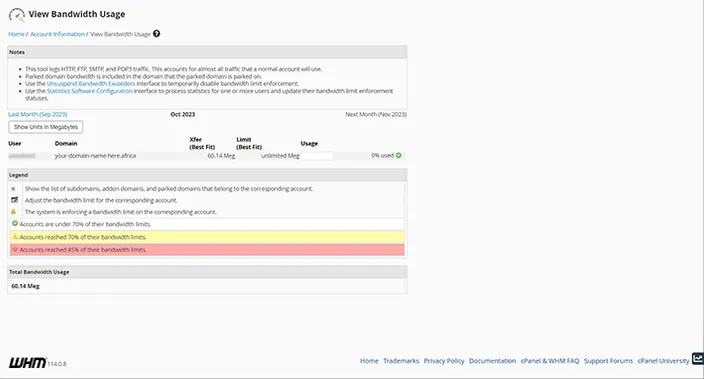Click the 'User' column header
The image size is (704, 379).
pos(15,144)
